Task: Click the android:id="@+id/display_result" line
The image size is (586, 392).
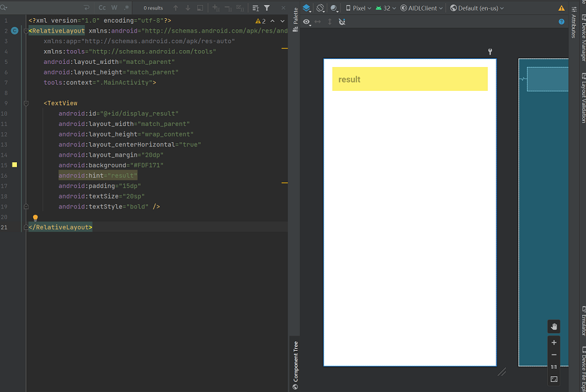Action: 118,113
